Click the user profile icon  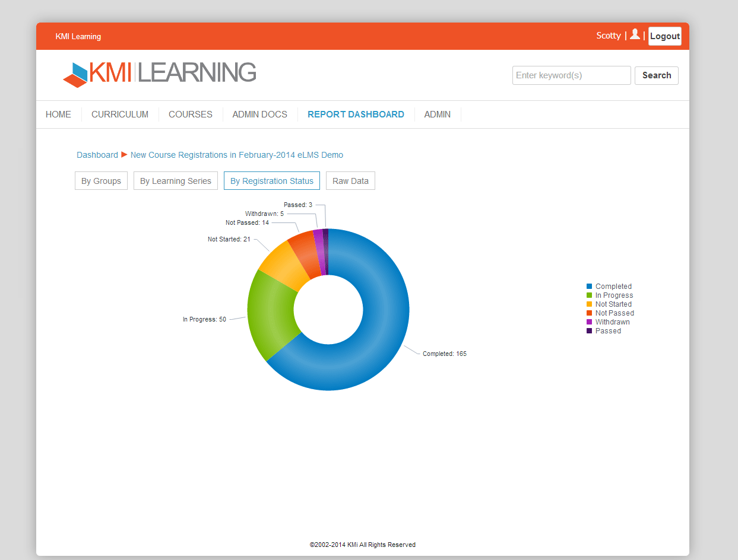pyautogui.click(x=635, y=35)
